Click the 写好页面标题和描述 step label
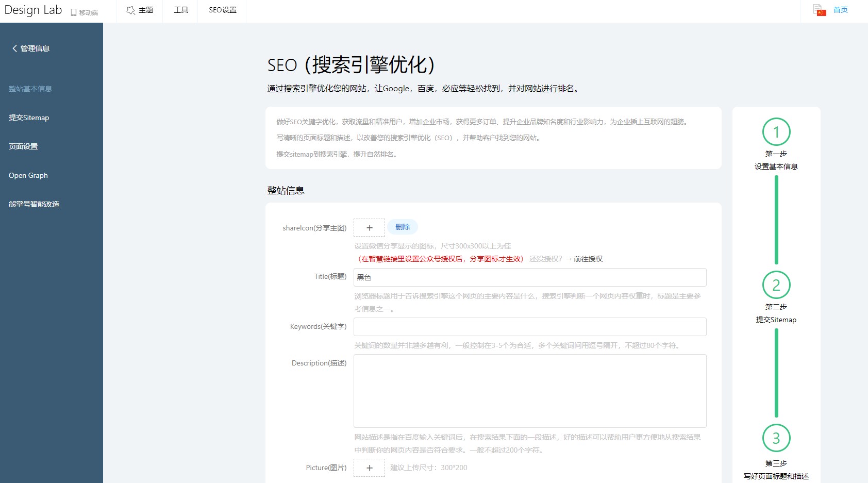Screen dimensions: 868x483 pos(776,476)
